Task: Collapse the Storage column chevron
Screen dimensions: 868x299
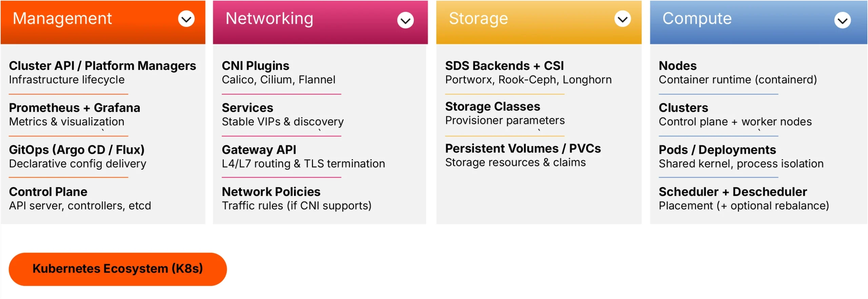Action: point(622,19)
